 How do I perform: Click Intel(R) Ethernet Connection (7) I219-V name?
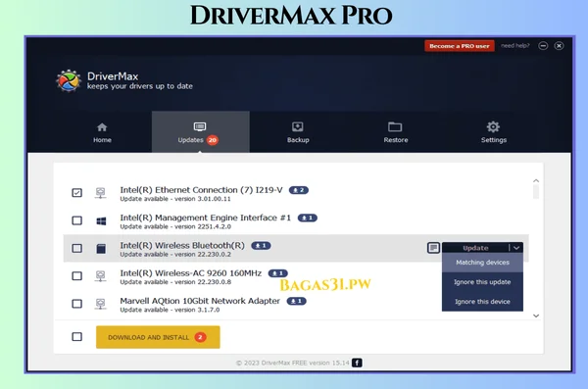pyautogui.click(x=201, y=190)
